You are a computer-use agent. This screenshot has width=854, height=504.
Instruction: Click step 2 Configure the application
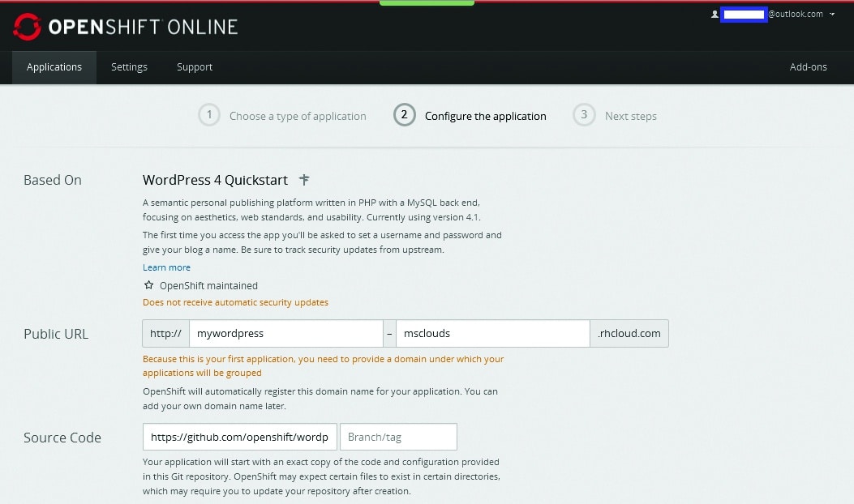470,115
